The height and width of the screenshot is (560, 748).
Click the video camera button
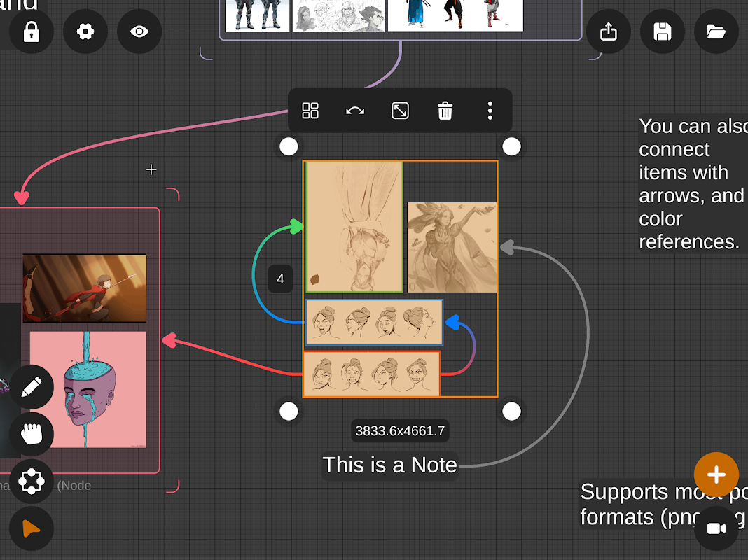[716, 529]
